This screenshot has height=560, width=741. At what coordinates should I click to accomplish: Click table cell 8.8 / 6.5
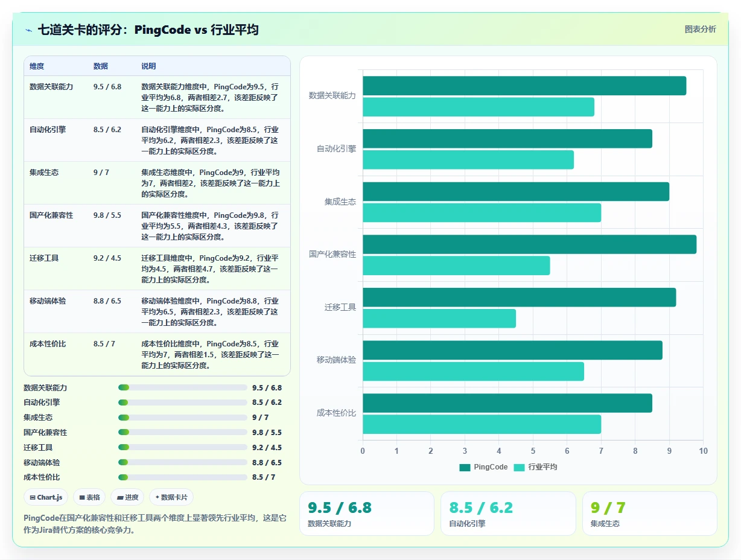(x=107, y=301)
